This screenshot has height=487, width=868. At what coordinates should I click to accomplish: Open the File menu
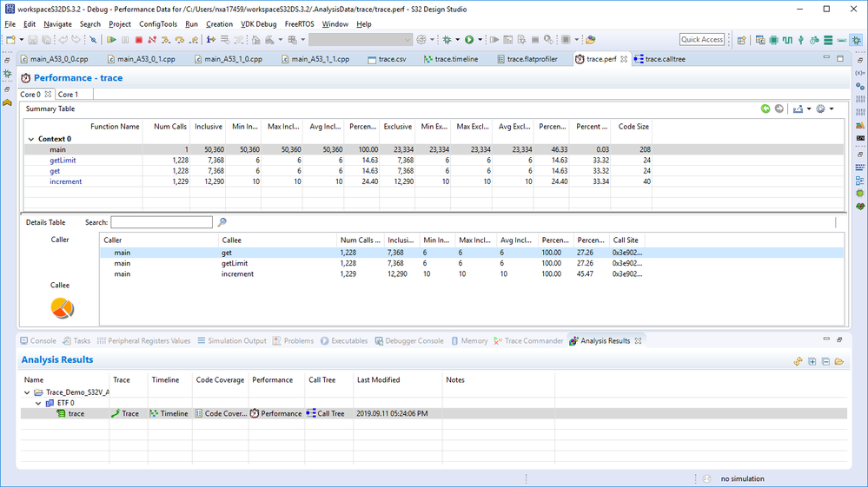[10, 24]
